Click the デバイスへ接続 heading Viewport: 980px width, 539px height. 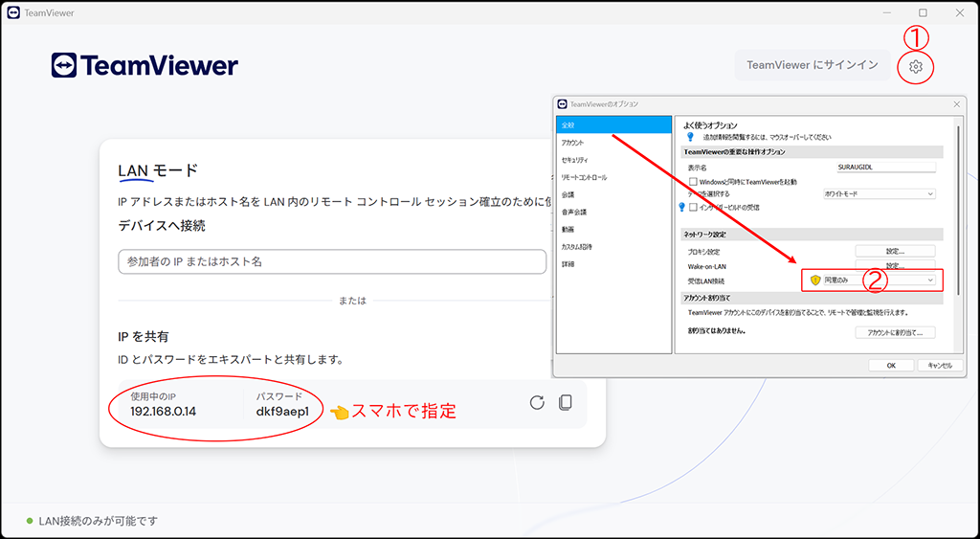click(162, 226)
